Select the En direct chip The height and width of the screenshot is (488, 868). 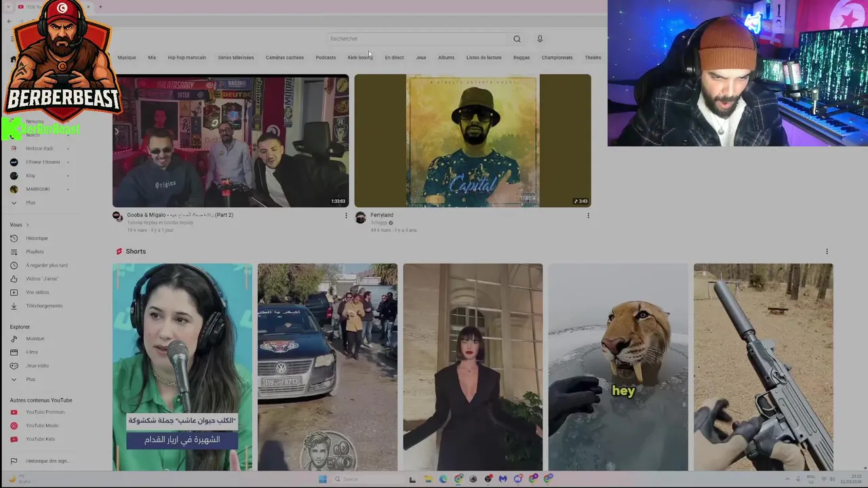(394, 58)
